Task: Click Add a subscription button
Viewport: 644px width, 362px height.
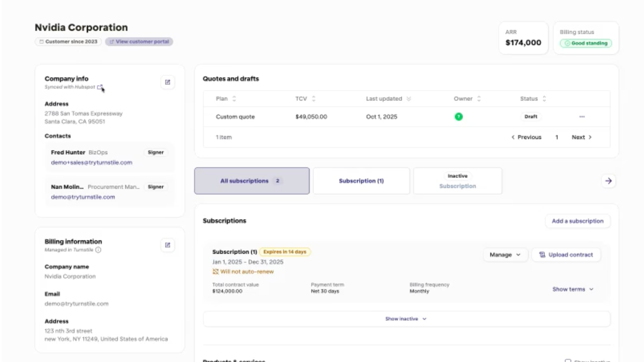Action: click(x=577, y=221)
